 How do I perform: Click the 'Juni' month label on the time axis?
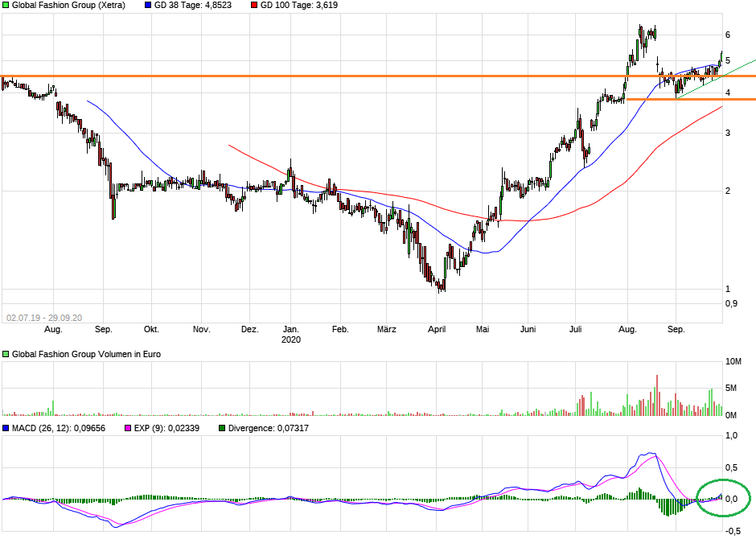click(x=528, y=329)
